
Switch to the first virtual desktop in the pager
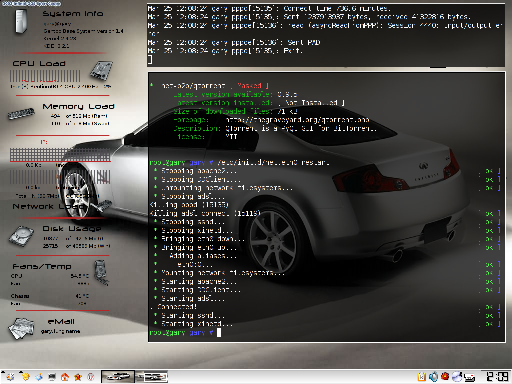(x=118, y=377)
